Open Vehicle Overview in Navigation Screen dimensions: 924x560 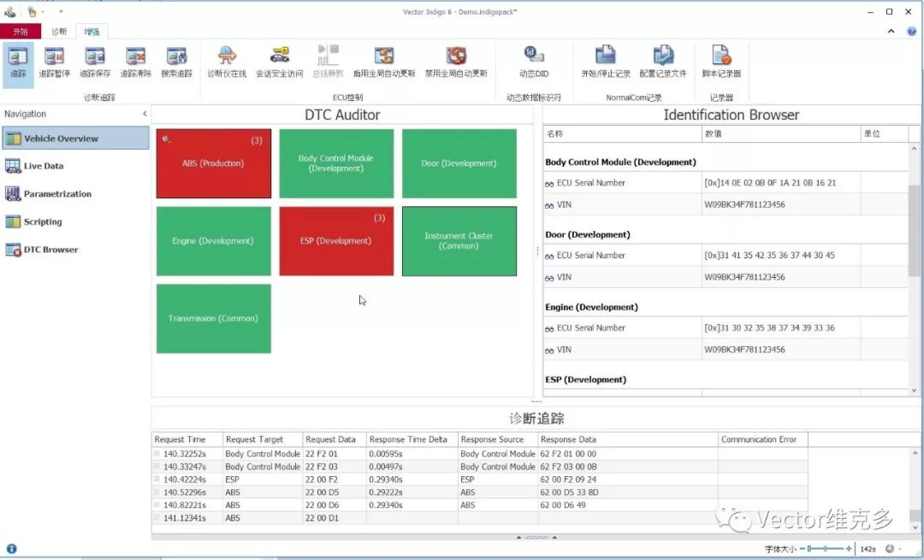click(x=75, y=139)
